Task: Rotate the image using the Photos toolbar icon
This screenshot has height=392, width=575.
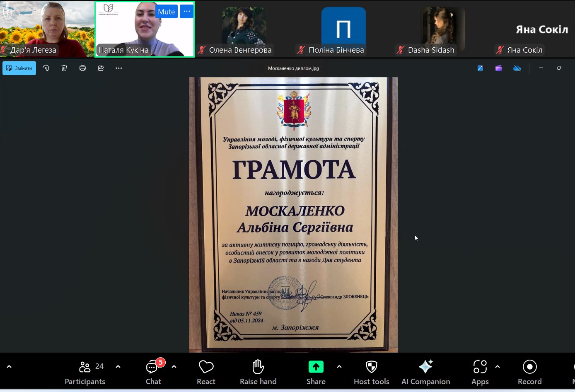Action: pos(46,68)
